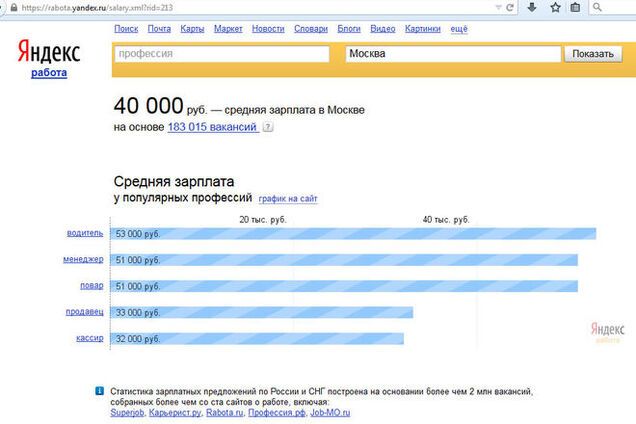Click the 40 тыс. руб. axis label
The height and width of the screenshot is (424, 636).
(446, 220)
